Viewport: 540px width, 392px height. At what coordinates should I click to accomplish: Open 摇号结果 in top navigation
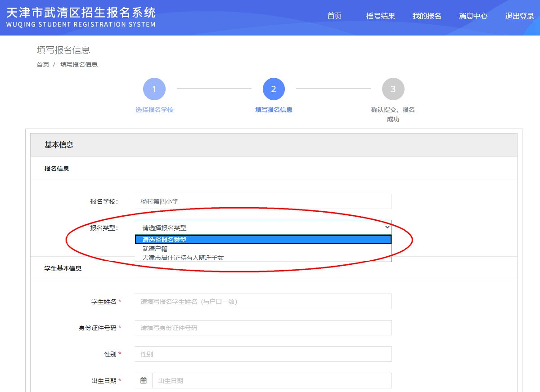pos(381,16)
